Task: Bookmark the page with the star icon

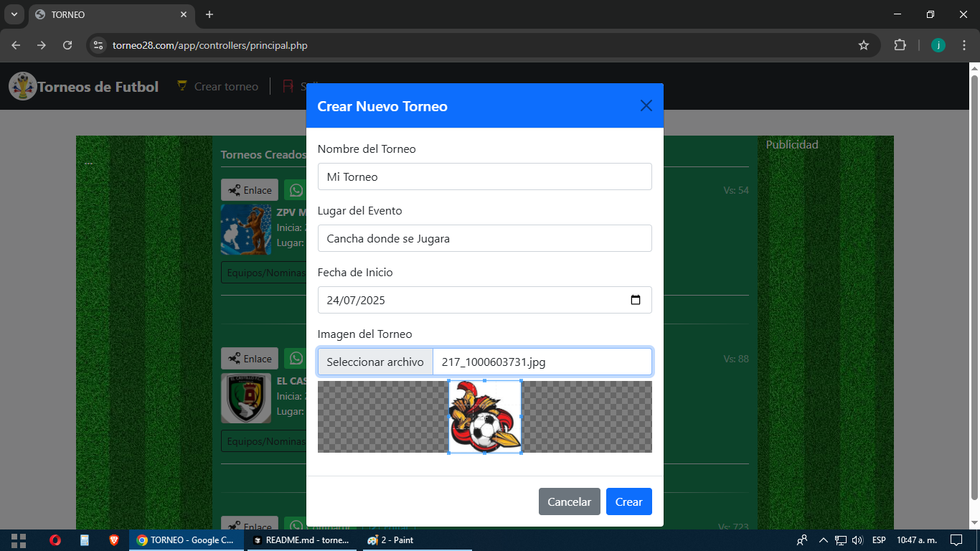Action: click(x=864, y=44)
